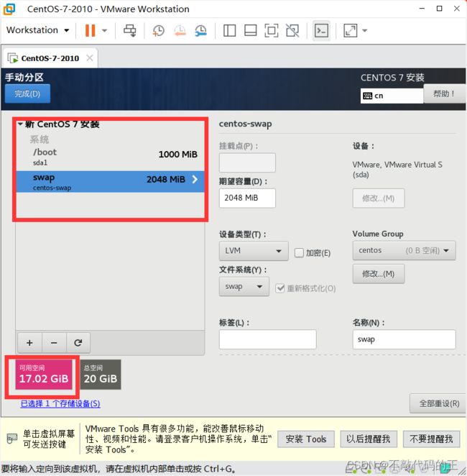The height and width of the screenshot is (476, 467).
Task: Open the 已选择 1 个存储设备 link
Action: [x=60, y=404]
